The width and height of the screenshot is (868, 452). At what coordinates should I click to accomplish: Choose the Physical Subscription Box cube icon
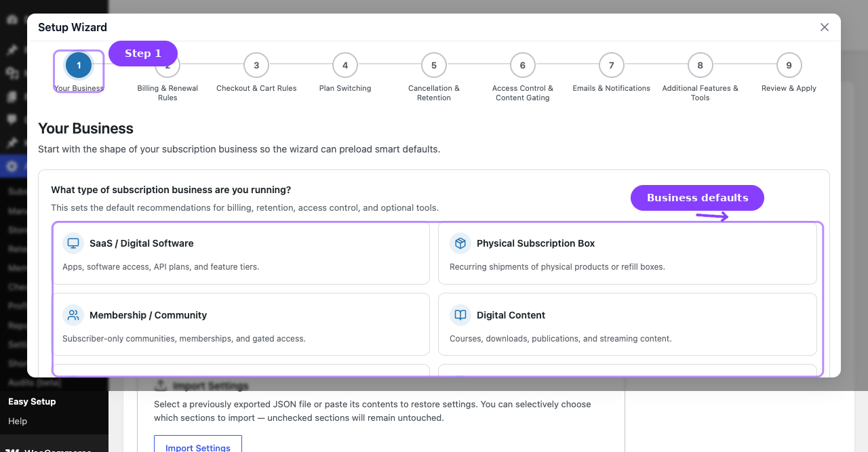[x=460, y=243]
